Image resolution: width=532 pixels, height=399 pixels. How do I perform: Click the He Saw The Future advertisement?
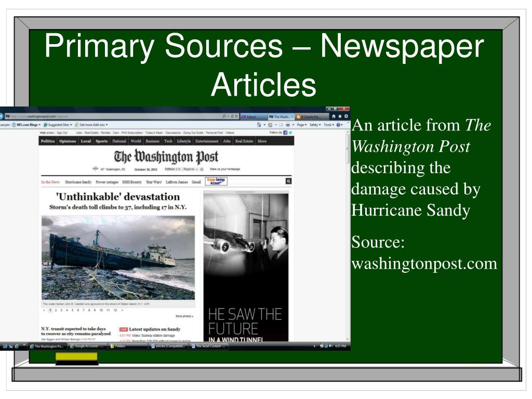click(x=246, y=268)
